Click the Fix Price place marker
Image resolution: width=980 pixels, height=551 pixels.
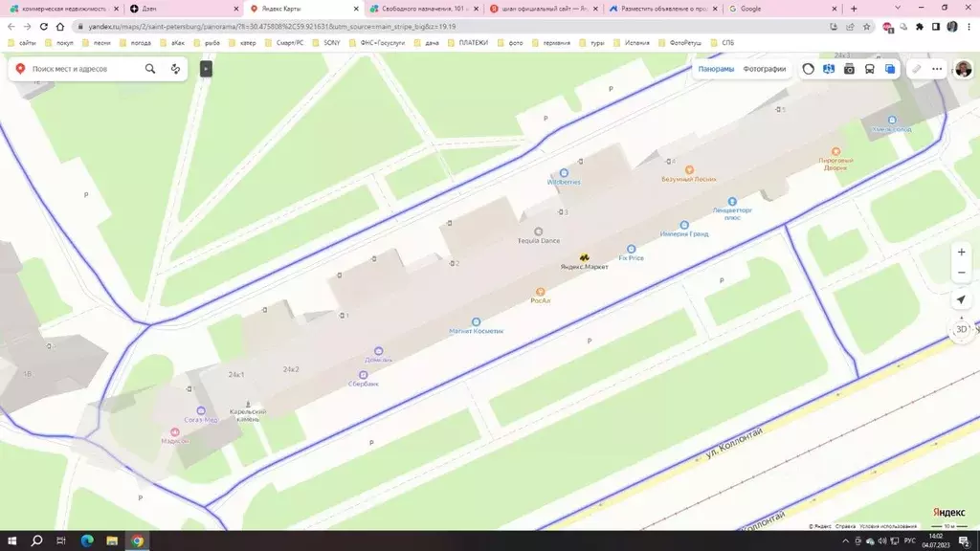pos(632,249)
